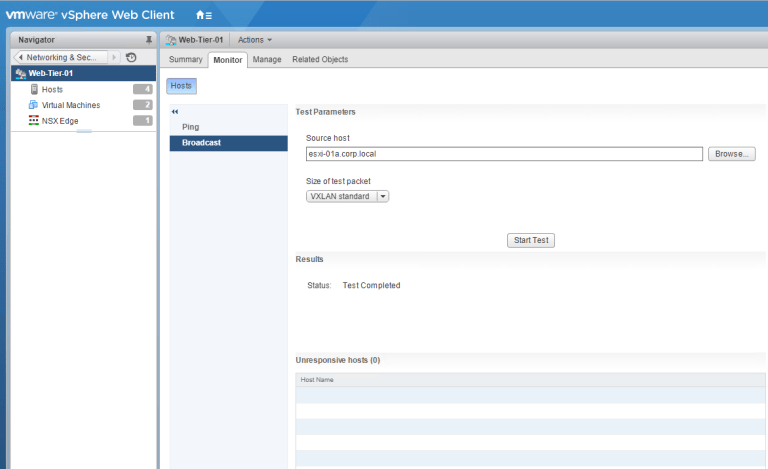Click the Source host input field
Image resolution: width=768 pixels, height=469 pixels.
pyautogui.click(x=504, y=154)
